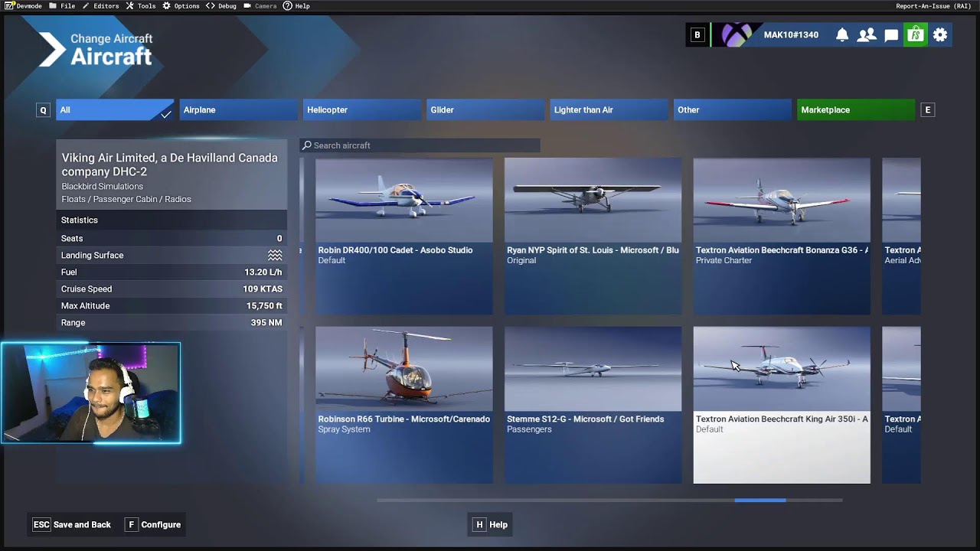Select the All aircraft filter tab
Image resolution: width=980 pixels, height=551 pixels.
pos(115,110)
